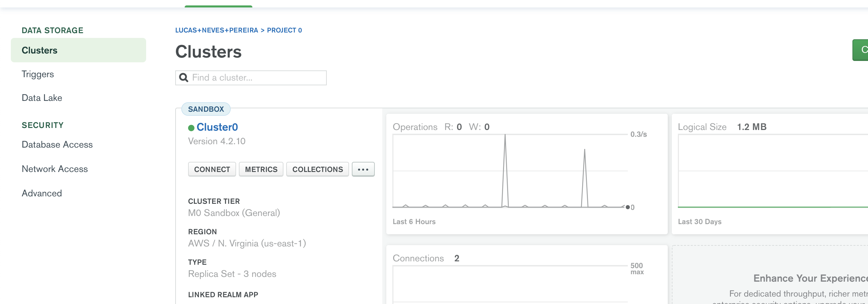
Task: Click the PROJECT 0 breadcrumb link
Action: [284, 30]
